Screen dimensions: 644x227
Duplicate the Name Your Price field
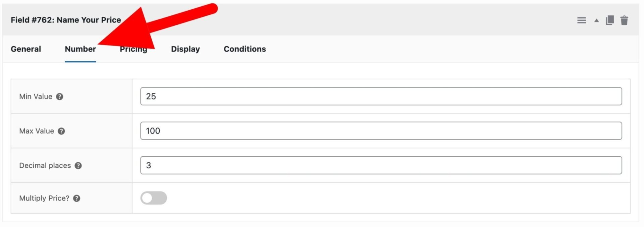click(609, 20)
